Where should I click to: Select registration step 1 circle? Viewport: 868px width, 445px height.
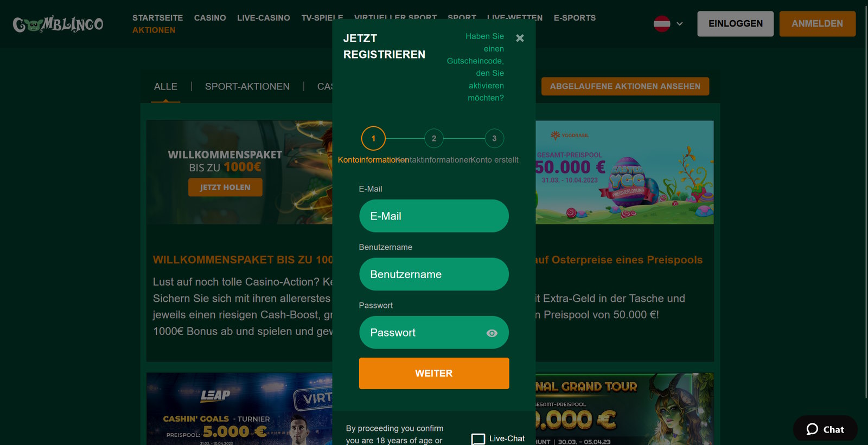point(373,138)
